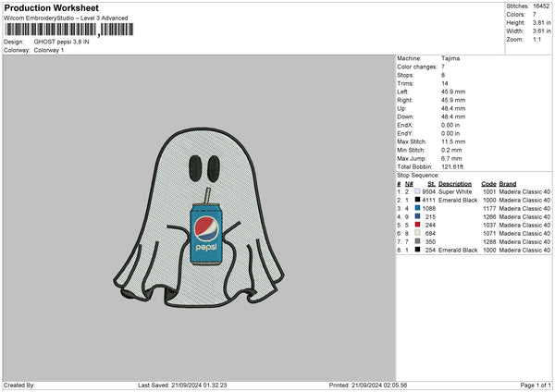The image size is (555, 392).
Task: Select the gray swatch in stop 7
Action: [417, 241]
